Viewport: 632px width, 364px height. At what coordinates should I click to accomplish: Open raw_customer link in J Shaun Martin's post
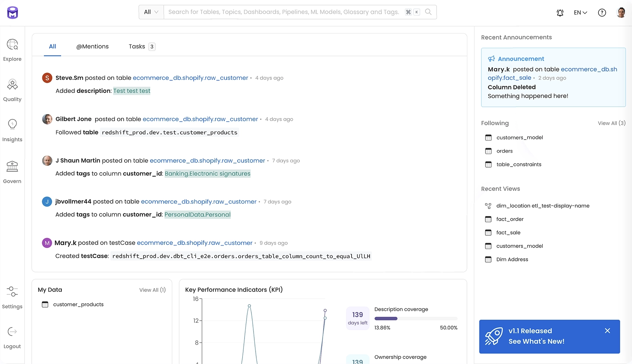pyautogui.click(x=207, y=161)
